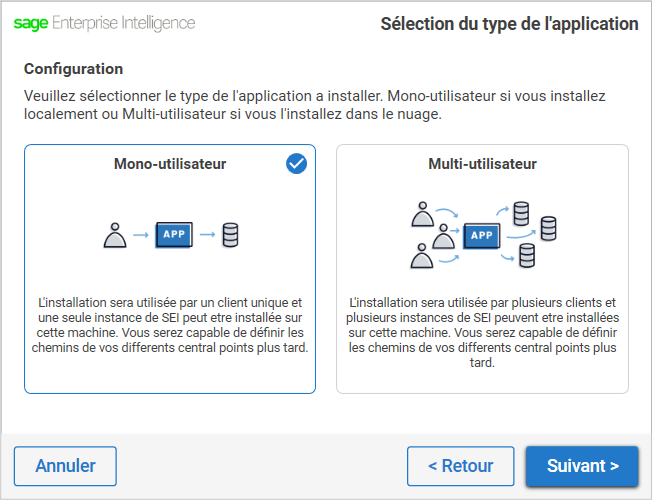The height and width of the screenshot is (500, 652).
Task: Select the Mono-utilisateur card title
Action: 170,164
